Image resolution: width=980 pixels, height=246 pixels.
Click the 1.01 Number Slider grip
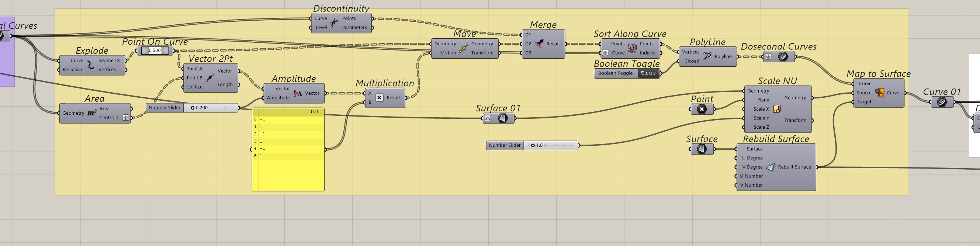[x=533, y=145]
